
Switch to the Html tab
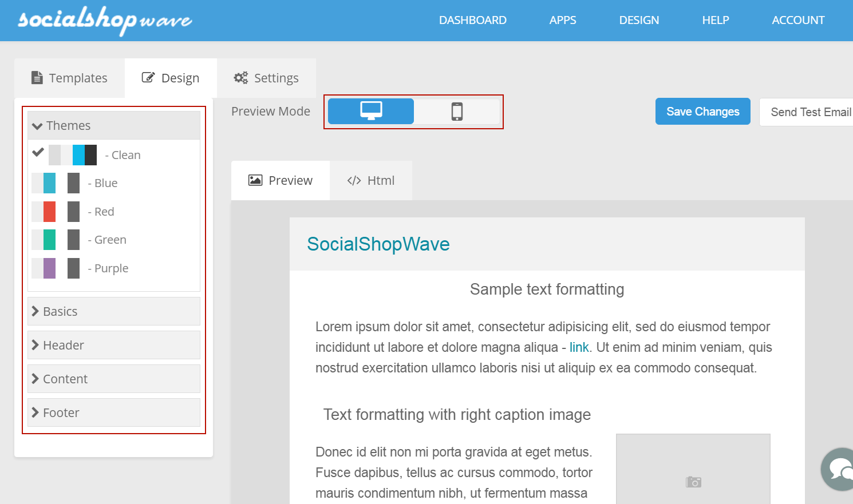pos(371,180)
